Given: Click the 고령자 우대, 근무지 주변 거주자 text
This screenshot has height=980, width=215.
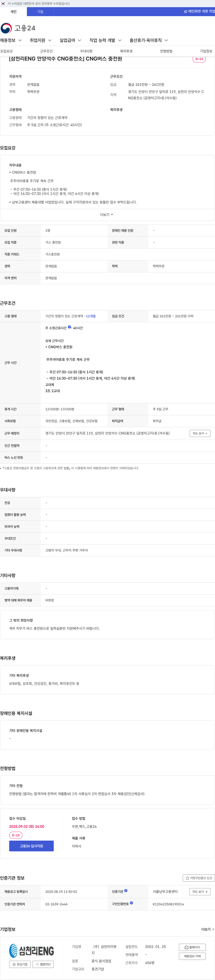Looking at the screenshot, I should click(x=67, y=550).
